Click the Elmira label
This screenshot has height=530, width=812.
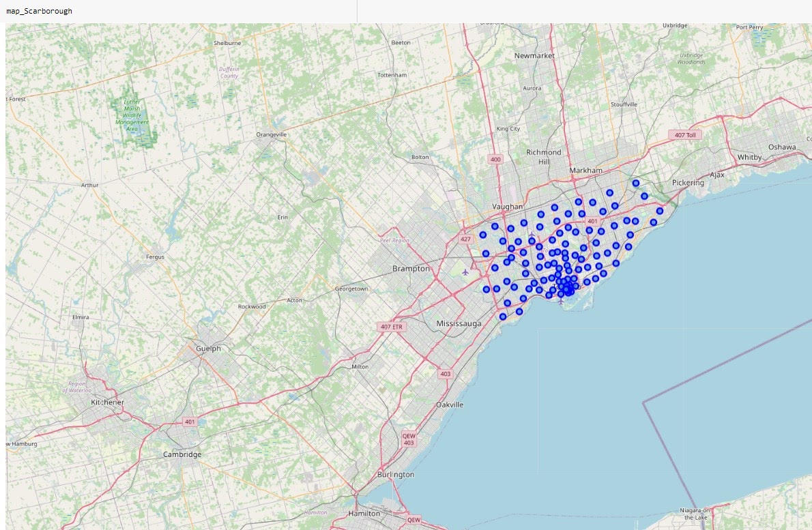point(81,317)
